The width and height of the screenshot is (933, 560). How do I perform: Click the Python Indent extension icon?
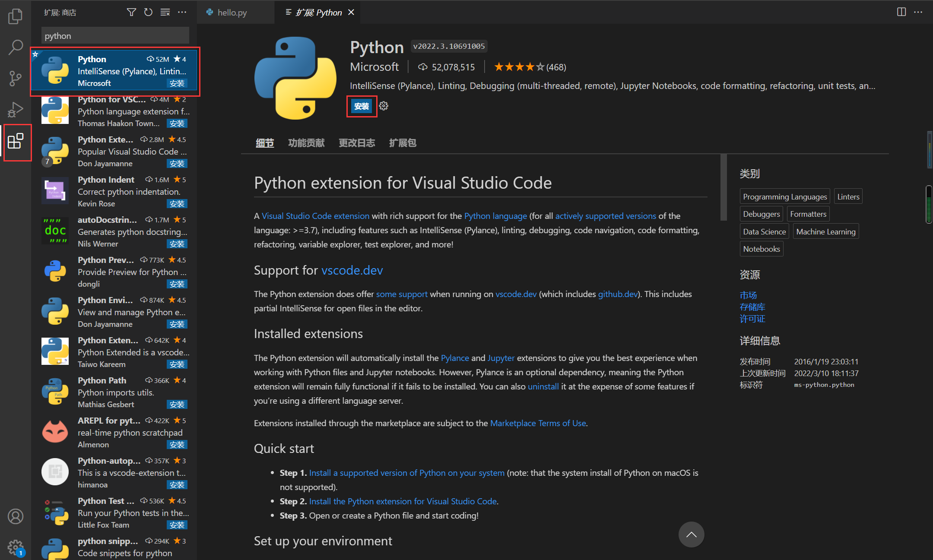coord(55,190)
